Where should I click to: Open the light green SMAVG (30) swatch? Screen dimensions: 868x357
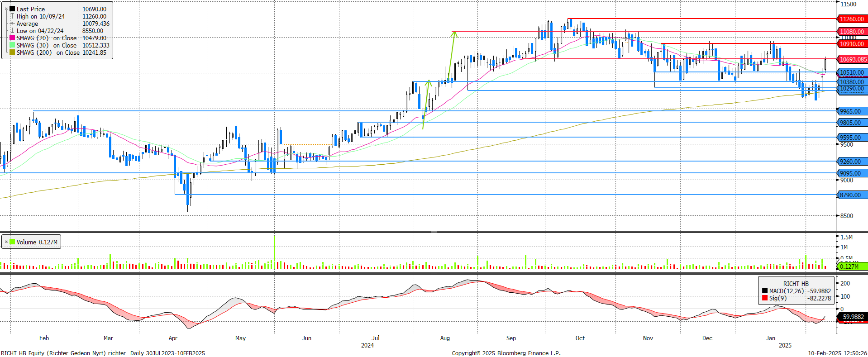(x=12, y=45)
